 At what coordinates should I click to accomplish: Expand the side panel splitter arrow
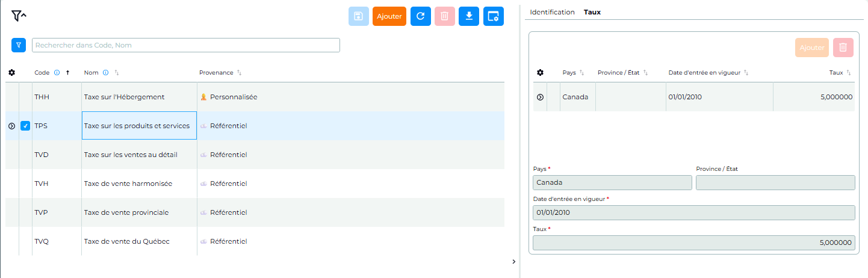click(x=513, y=261)
